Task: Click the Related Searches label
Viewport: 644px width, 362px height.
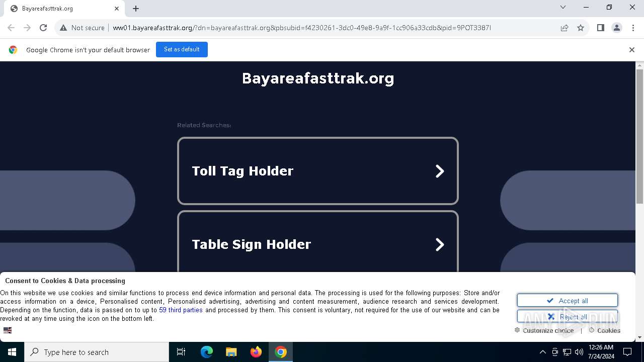Action: [204, 125]
